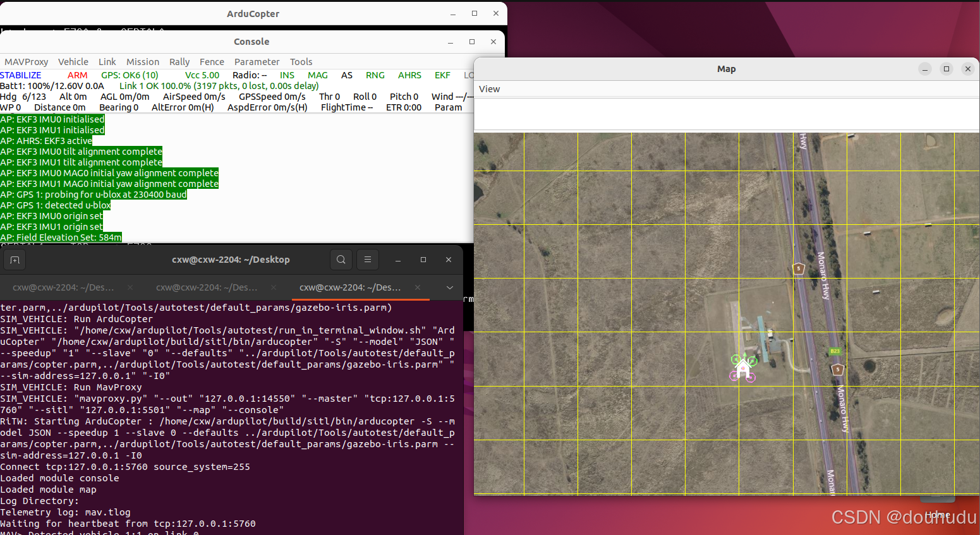Open the Vehicle menu dropdown
Screen dimensions: 980x535
tap(73, 61)
